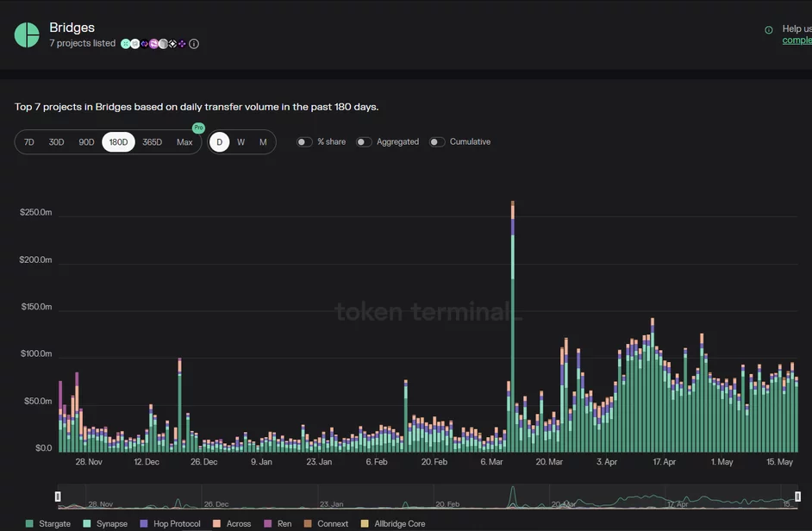Click the green Pro badge icon

click(x=198, y=128)
